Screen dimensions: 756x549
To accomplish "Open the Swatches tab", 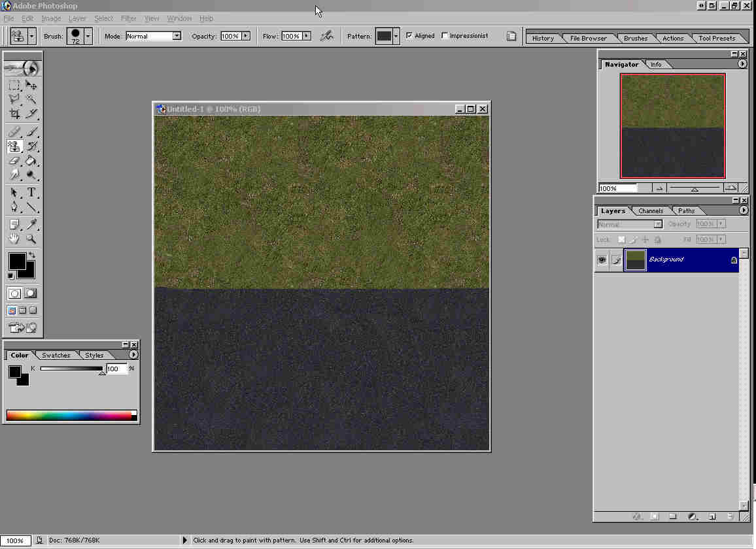I will (56, 356).
